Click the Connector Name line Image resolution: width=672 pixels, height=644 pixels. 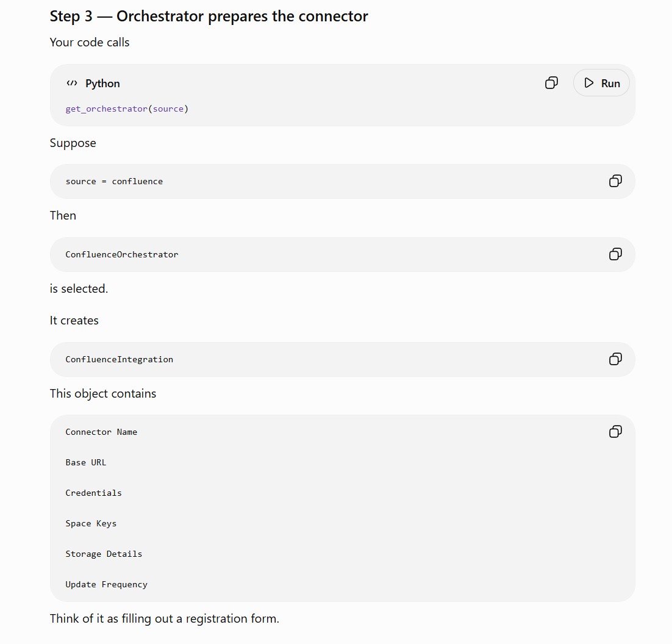coord(101,432)
